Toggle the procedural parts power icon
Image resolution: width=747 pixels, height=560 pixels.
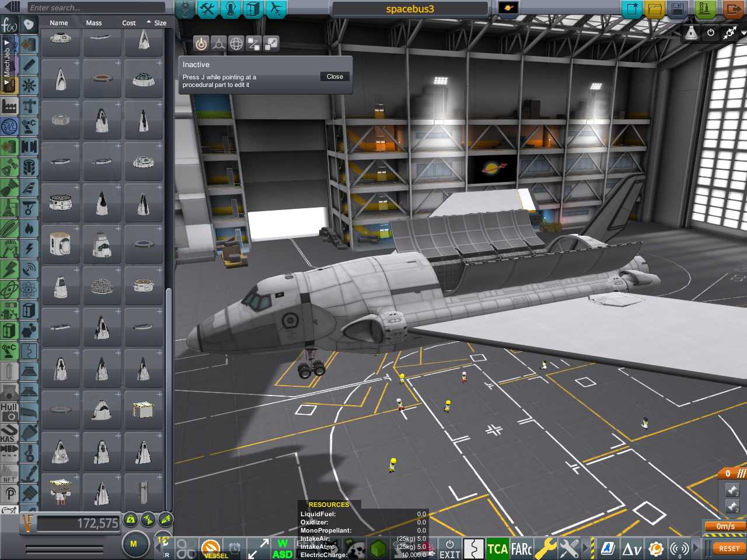click(x=201, y=44)
